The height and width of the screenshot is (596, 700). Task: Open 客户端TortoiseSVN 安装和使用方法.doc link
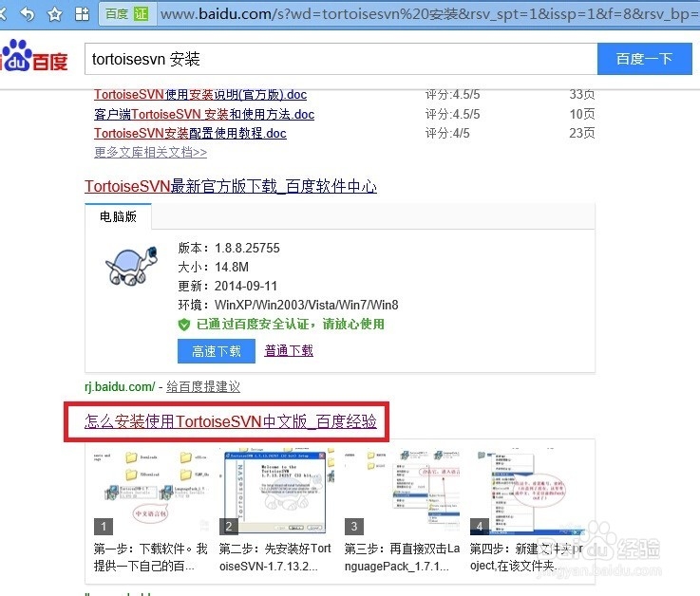pyautogui.click(x=204, y=114)
